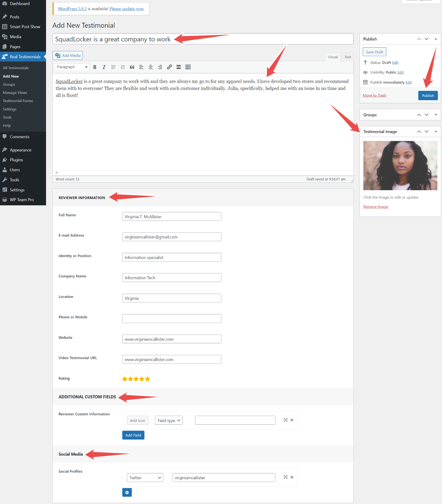Switch to the Text editor tab
Image resolution: width=442 pixels, height=504 pixels.
point(348,57)
